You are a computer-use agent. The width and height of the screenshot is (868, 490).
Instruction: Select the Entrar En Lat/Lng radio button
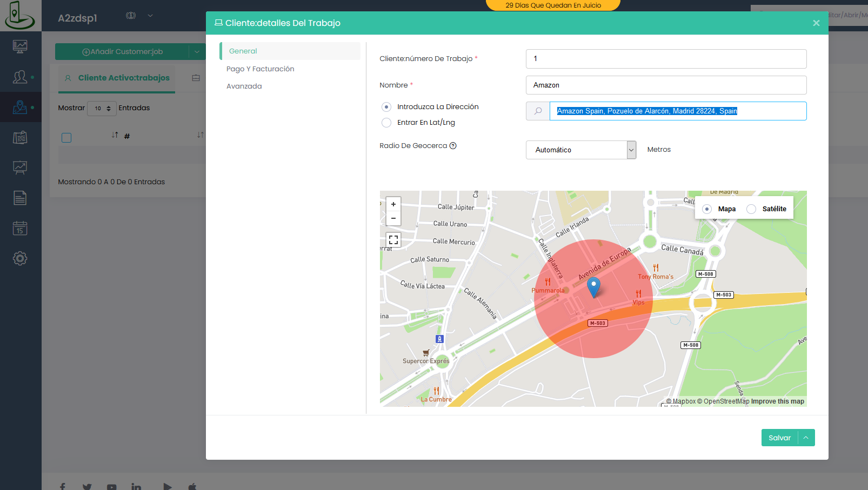(386, 123)
